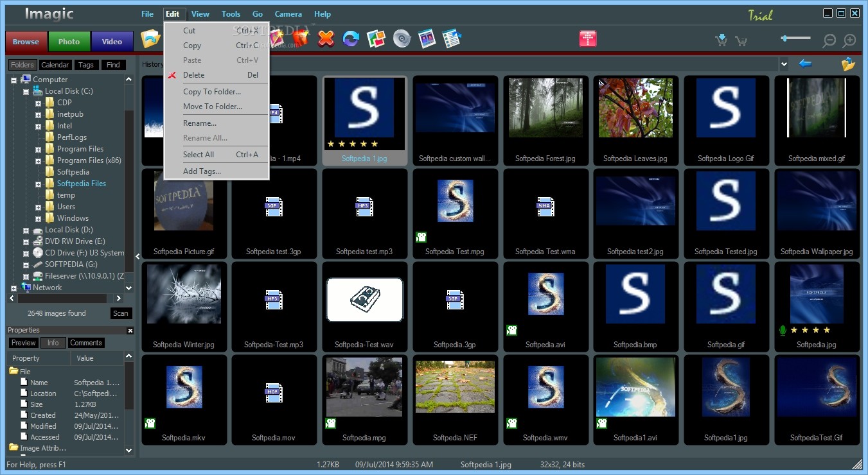Click the blue refresh arrows toolbar icon
868x475 pixels.
[351, 39]
